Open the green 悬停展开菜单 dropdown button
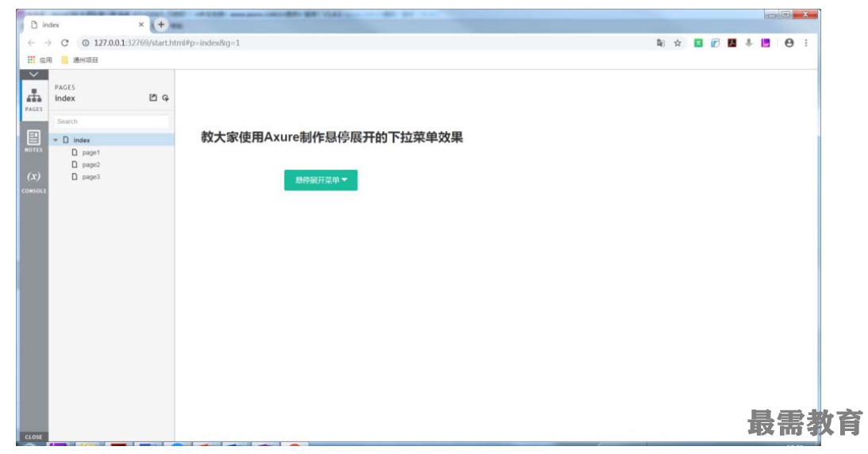This screenshot has width=868, height=454. tap(321, 180)
